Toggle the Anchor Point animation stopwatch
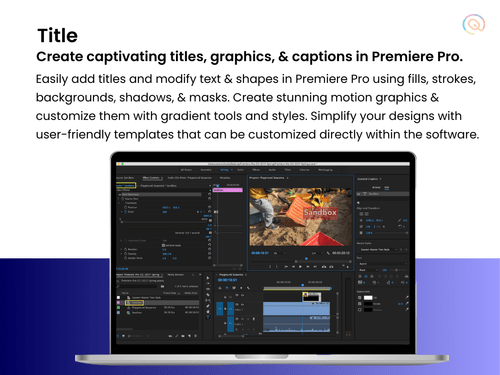The image size is (500, 375). 126,258
